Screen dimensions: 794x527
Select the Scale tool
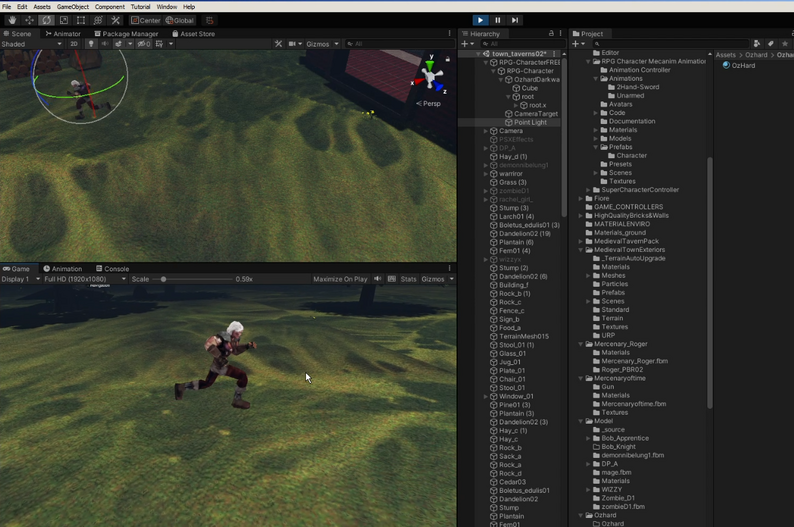pyautogui.click(x=64, y=20)
